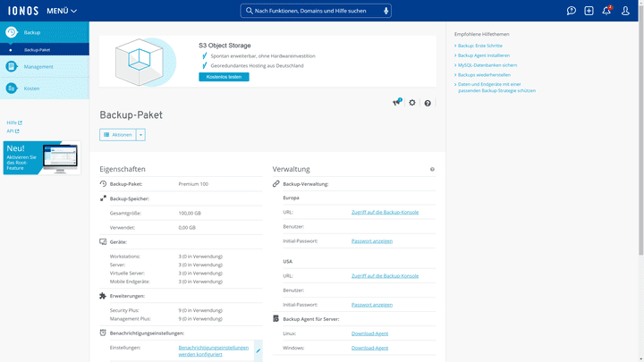The image size is (644, 362).
Task: Open the notifications bell
Action: pyautogui.click(x=606, y=11)
